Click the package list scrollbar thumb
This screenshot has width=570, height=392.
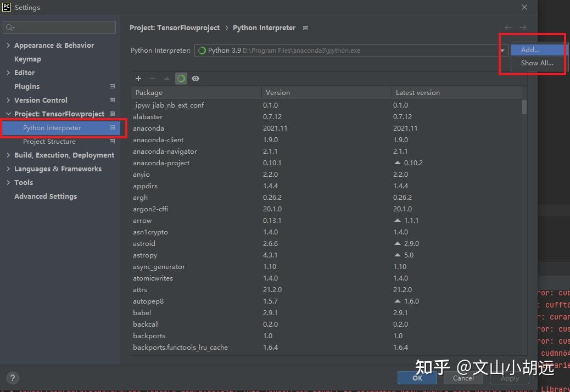coord(524,107)
